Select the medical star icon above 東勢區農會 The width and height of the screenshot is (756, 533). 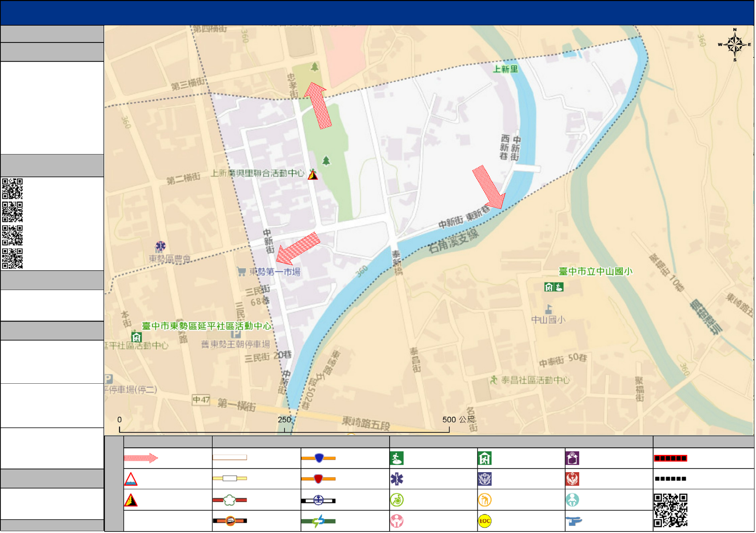(x=160, y=246)
